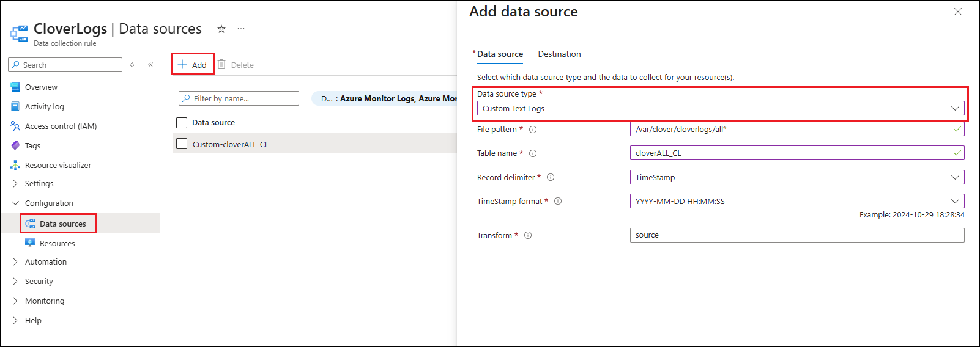Collapse the sidebar with double-chevron icon
This screenshot has height=347, width=980.
(150, 65)
